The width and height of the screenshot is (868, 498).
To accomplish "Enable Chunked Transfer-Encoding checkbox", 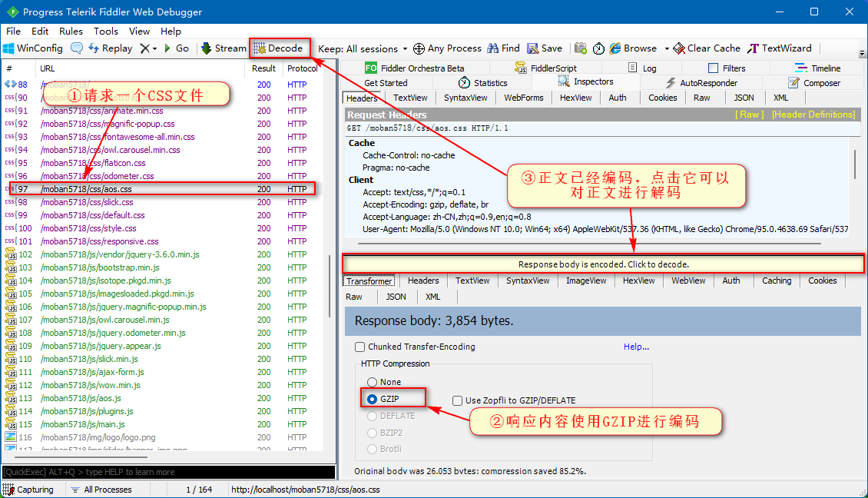I will pyautogui.click(x=360, y=347).
